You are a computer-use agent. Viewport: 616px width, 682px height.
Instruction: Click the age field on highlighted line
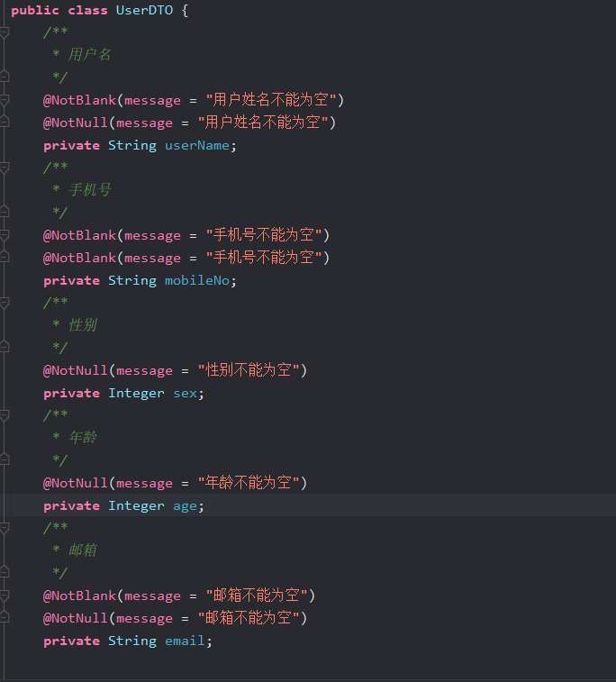click(x=185, y=505)
